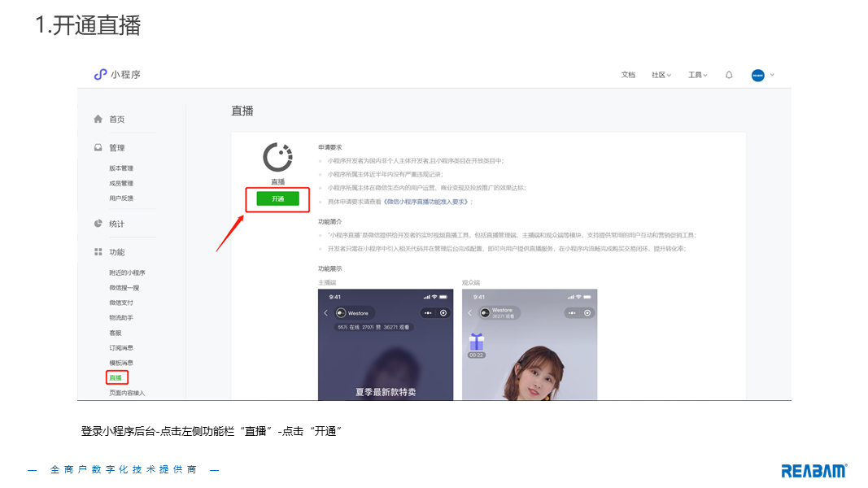Screen dimensions: 868x488
Task: Click the 首页 home icon
Action: 98,119
